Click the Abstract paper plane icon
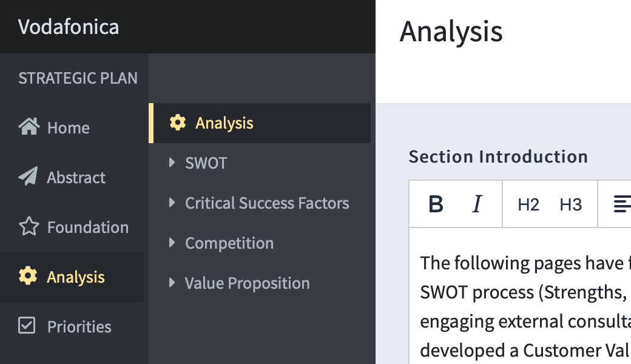 [28, 176]
